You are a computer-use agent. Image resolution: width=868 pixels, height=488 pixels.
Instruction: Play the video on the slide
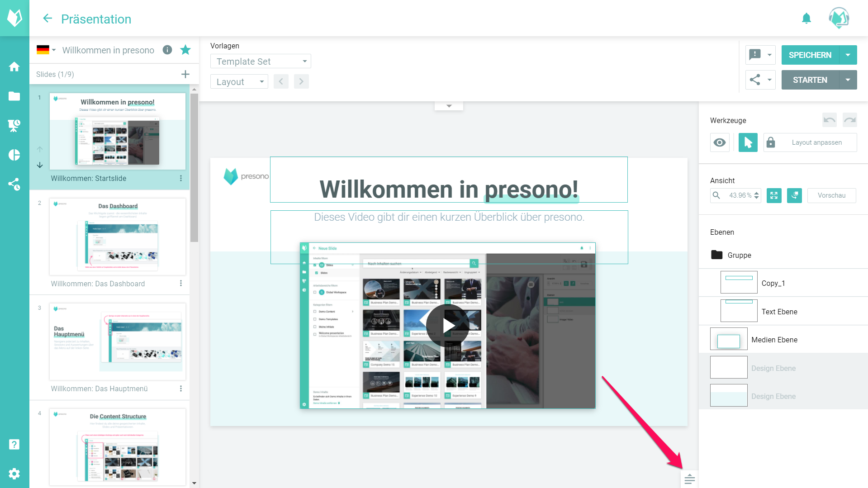[448, 326]
